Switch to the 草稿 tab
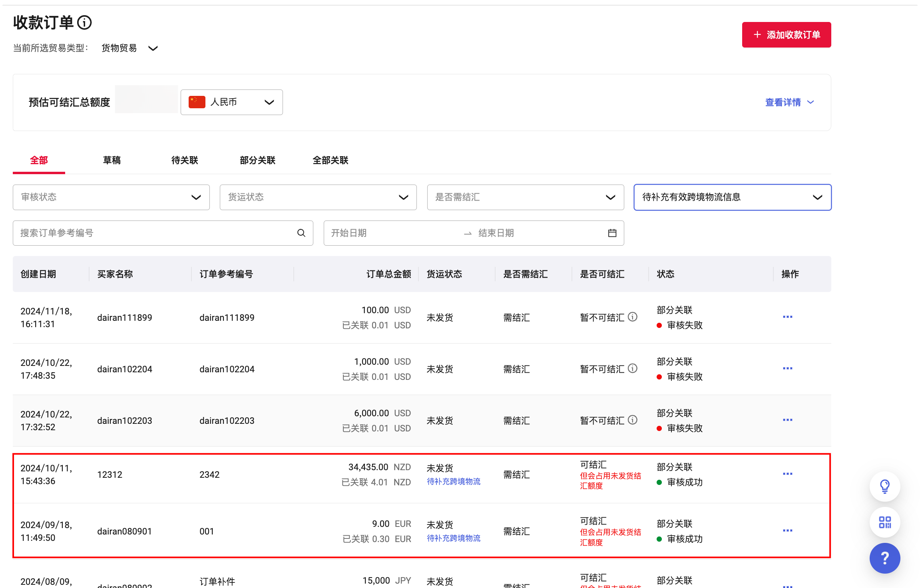This screenshot has height=588, width=920. (112, 160)
